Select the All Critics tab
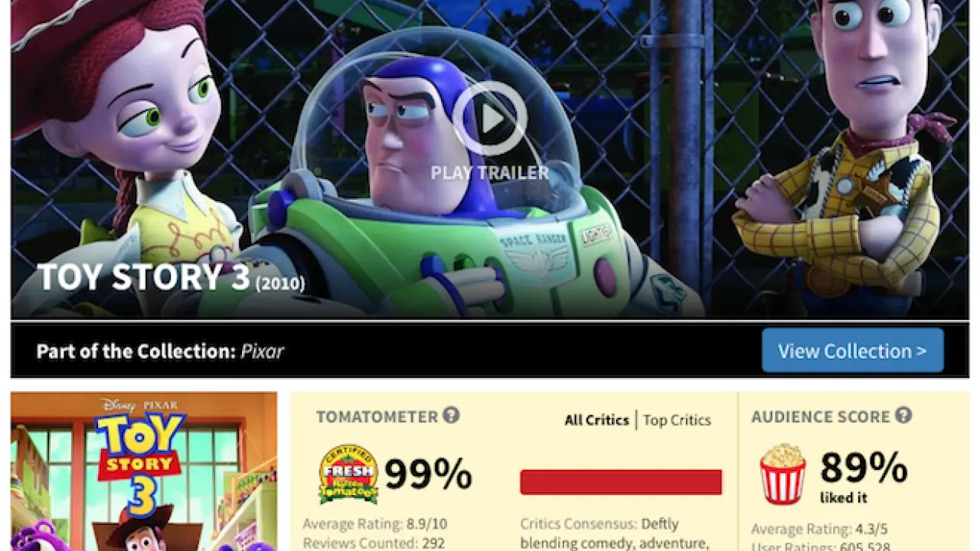This screenshot has width=980, height=551. pyautogui.click(x=596, y=420)
